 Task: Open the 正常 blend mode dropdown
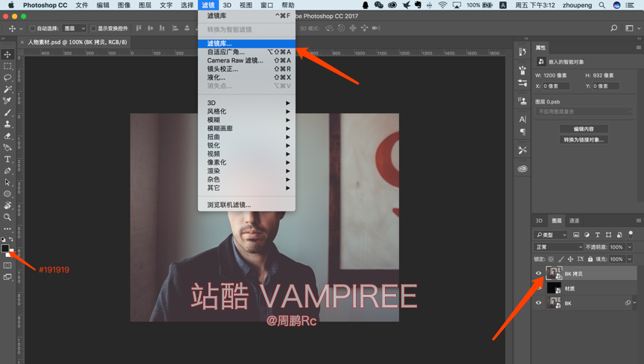(558, 247)
